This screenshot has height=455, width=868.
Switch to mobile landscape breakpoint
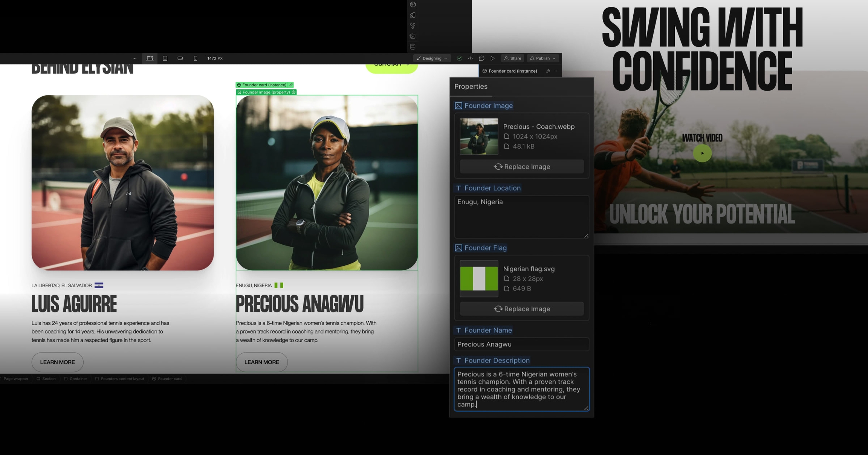180,58
